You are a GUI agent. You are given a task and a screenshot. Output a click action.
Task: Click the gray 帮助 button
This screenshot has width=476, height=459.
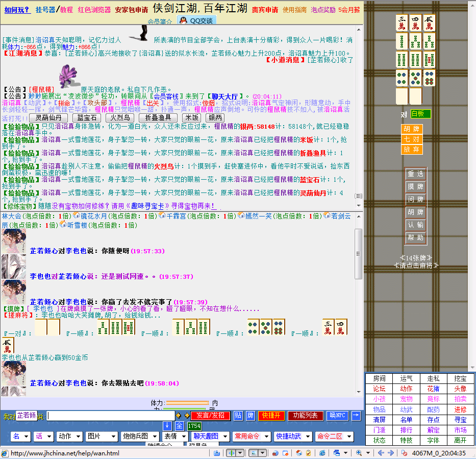(416, 237)
